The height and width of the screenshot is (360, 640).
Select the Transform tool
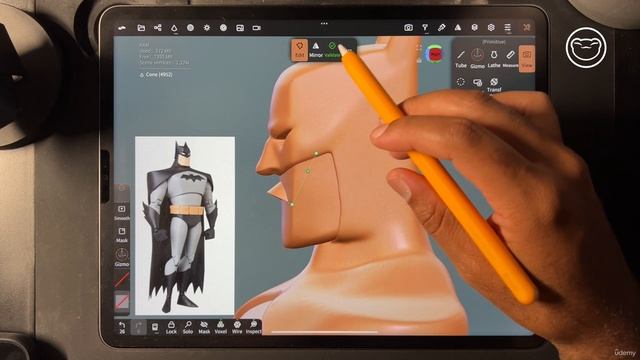pyautogui.click(x=494, y=84)
